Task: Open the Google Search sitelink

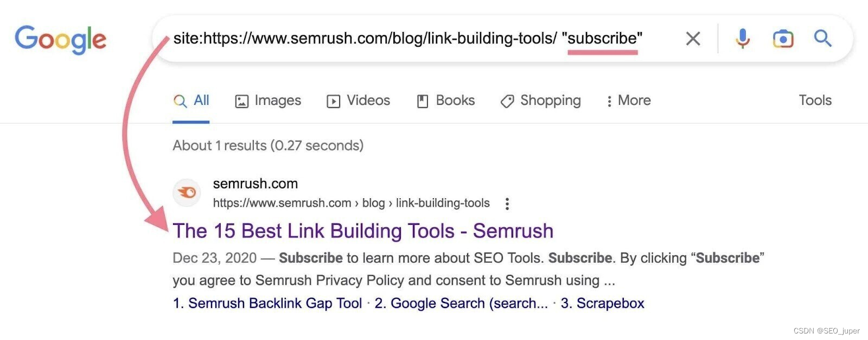Action: coord(461,303)
